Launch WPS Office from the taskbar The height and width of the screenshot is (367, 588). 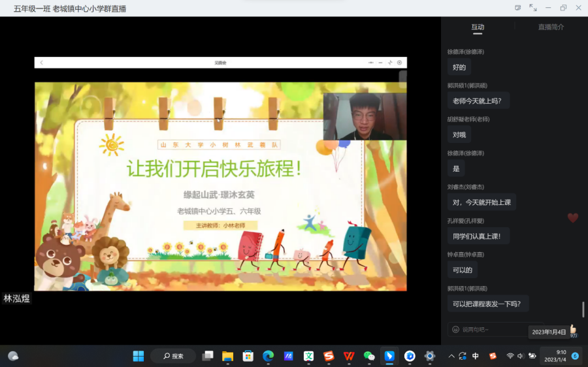[x=349, y=356]
